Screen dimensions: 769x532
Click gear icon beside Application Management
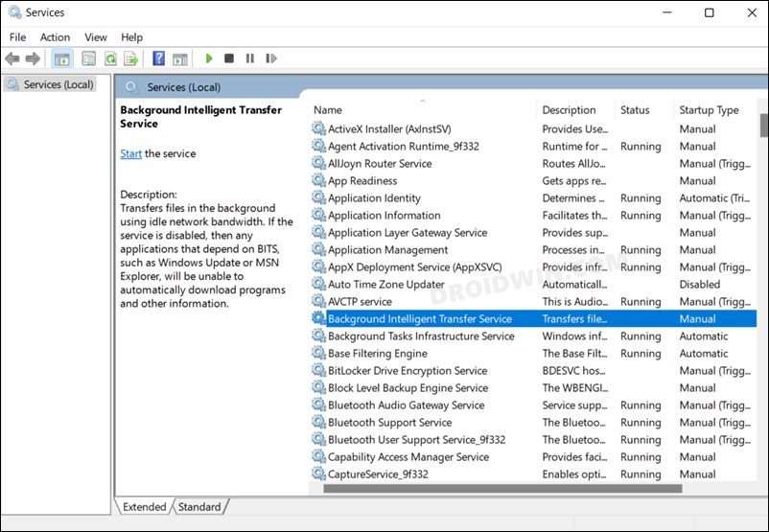pos(318,249)
